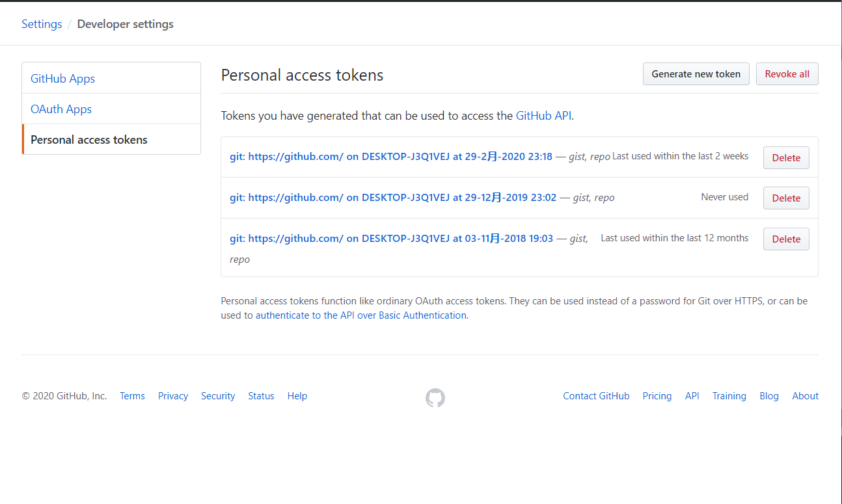Screen dimensions: 842x504
Task: Open the Privacy footer link
Action: pos(173,396)
